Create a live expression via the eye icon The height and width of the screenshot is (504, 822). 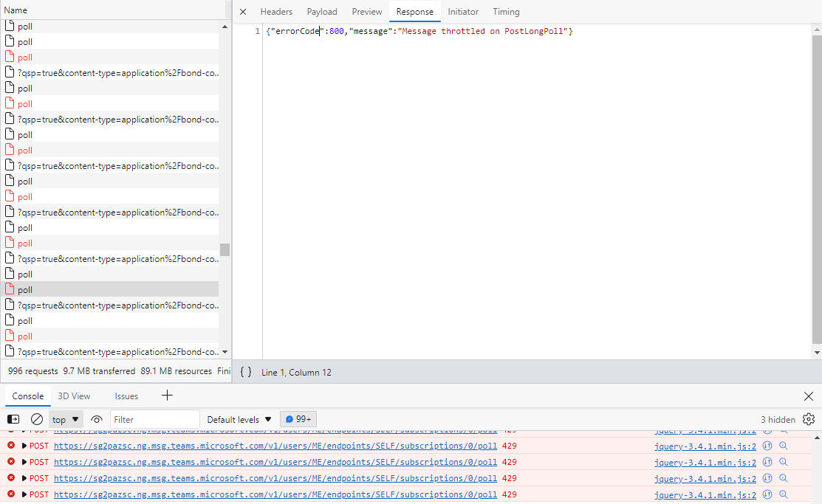pos(96,418)
